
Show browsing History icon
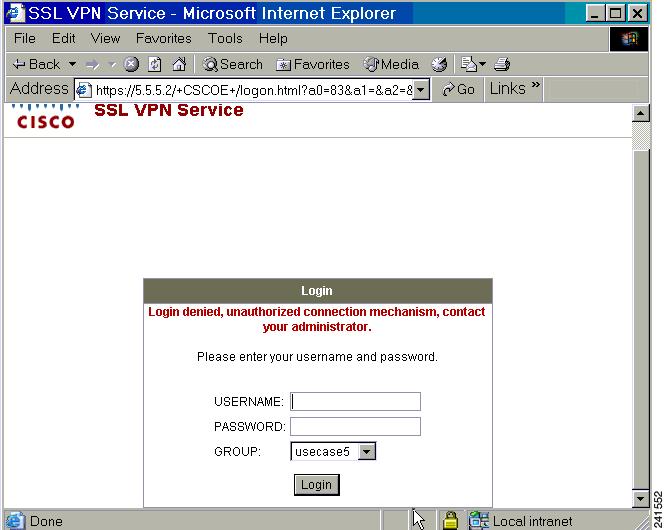click(439, 64)
